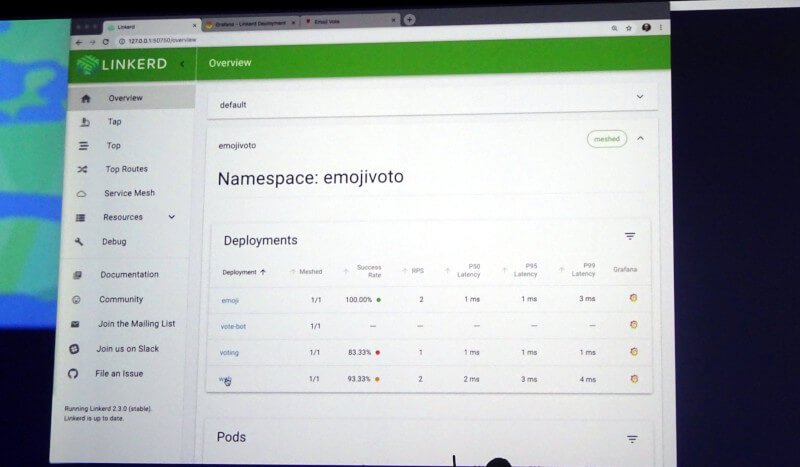Switch to the Emoji Vote browser tab
Image resolution: width=800 pixels, height=467 pixels.
351,21
